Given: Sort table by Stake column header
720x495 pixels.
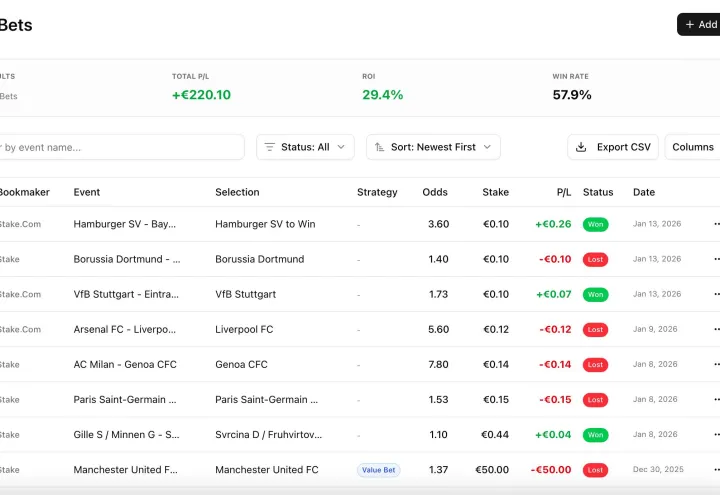Looking at the screenshot, I should click(495, 192).
